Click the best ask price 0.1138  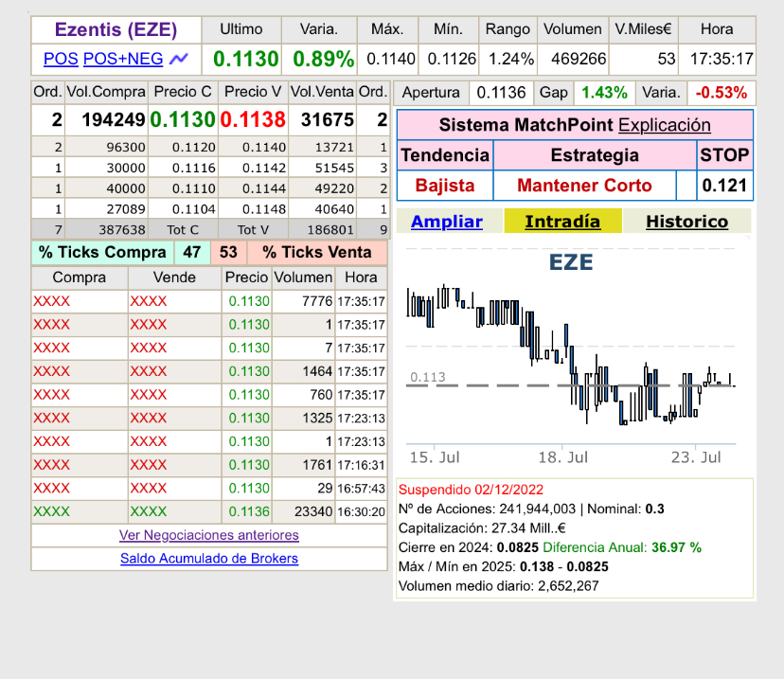coord(253,120)
